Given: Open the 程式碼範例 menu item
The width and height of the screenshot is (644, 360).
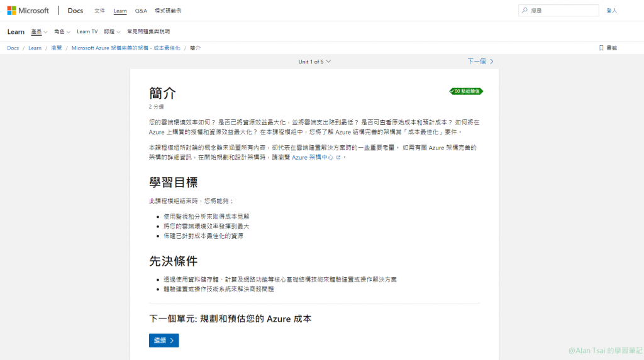Looking at the screenshot, I should click(168, 11).
